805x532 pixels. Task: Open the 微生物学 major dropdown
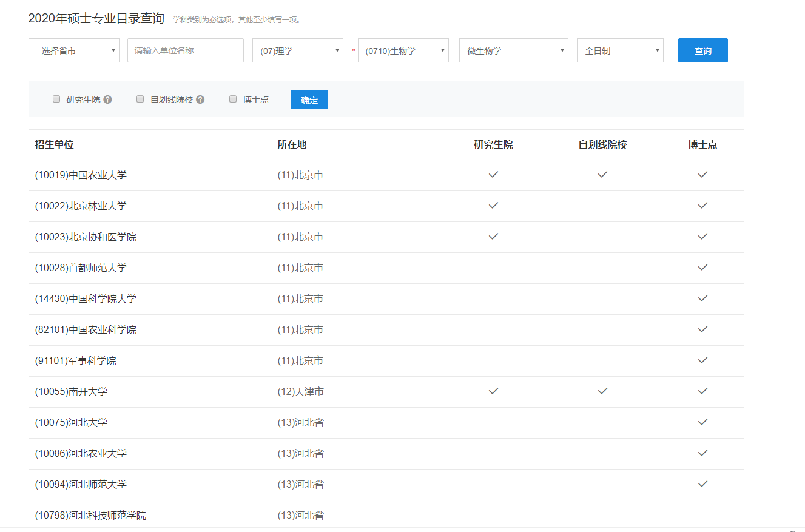click(514, 50)
